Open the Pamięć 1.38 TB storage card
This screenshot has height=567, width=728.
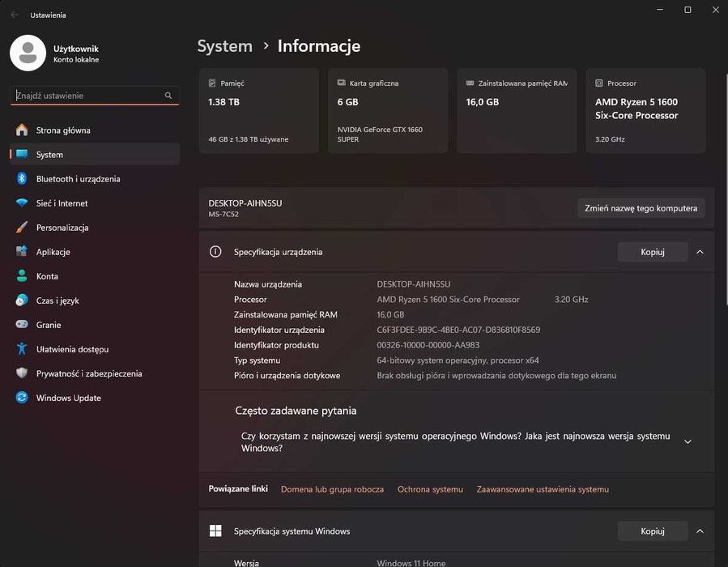[x=258, y=110]
